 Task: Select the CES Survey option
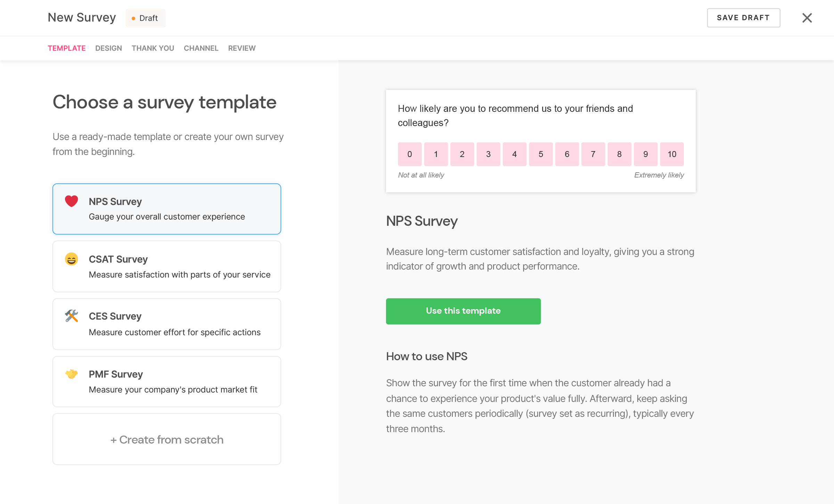click(167, 324)
